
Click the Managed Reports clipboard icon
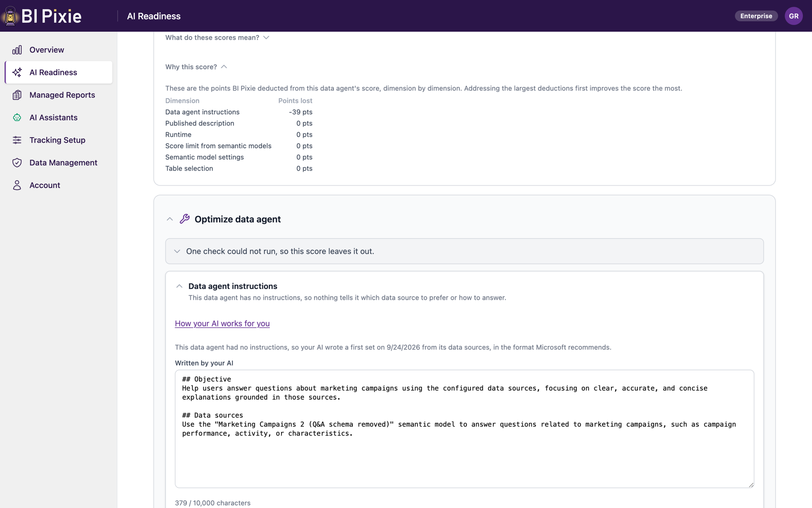pyautogui.click(x=17, y=95)
